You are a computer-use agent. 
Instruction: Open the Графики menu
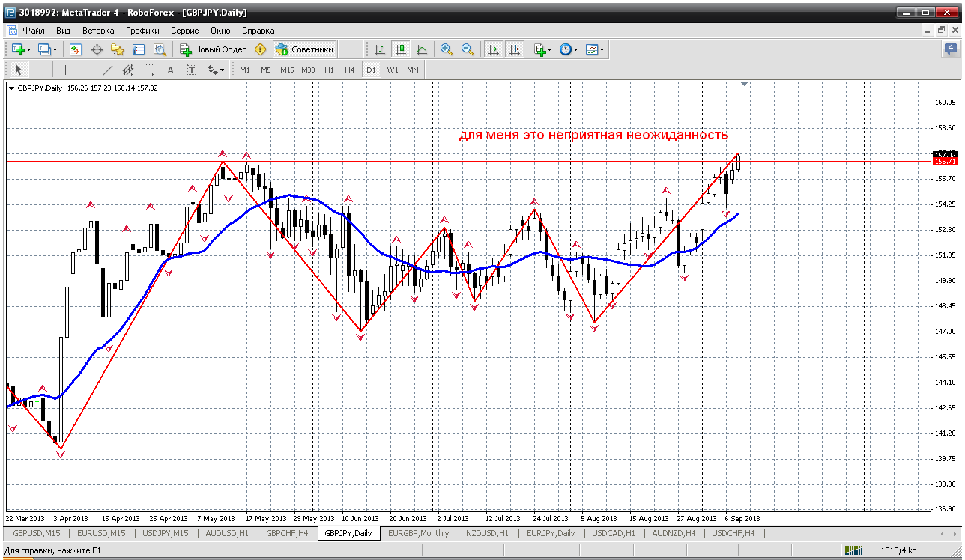point(142,31)
